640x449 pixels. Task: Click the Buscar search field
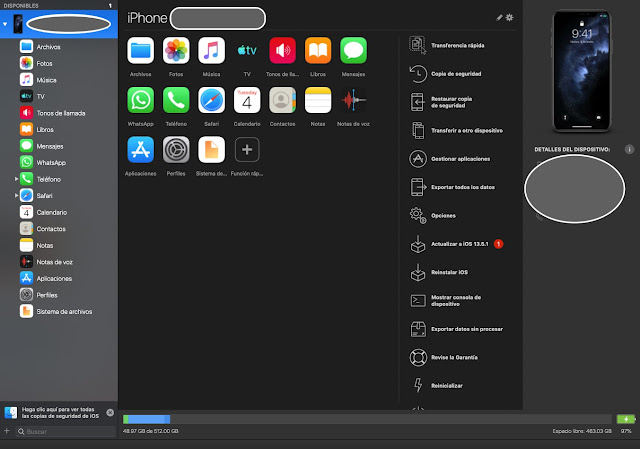coord(66,431)
